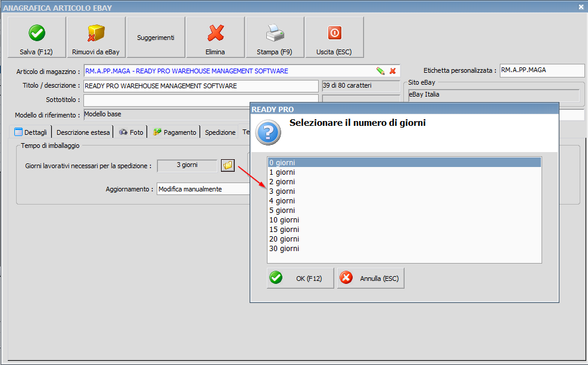Click the Titolo / descrizione input field

coord(201,86)
